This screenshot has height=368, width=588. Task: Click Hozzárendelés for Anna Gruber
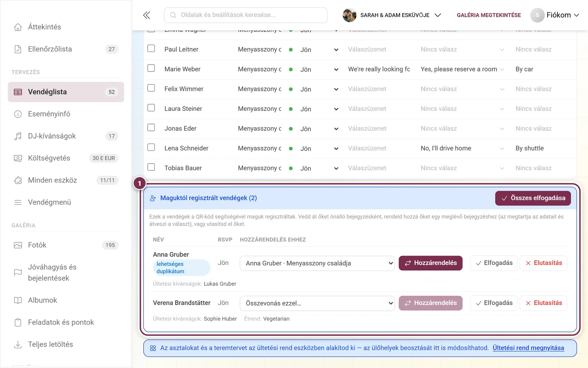430,263
